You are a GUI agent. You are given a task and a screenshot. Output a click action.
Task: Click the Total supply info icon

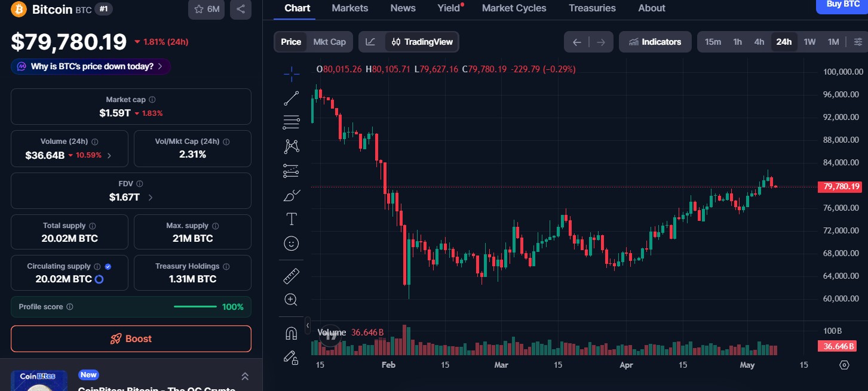pos(93,226)
